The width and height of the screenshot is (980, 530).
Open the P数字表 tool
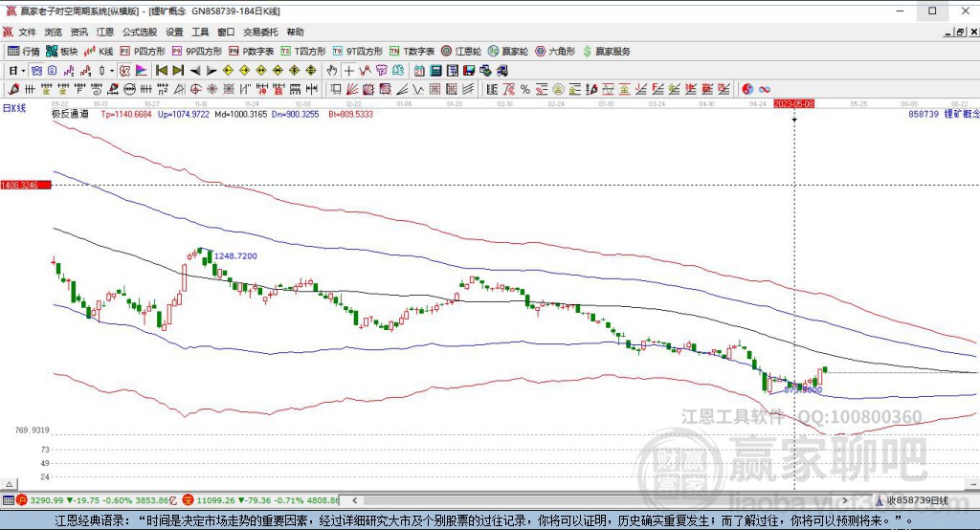(x=252, y=52)
